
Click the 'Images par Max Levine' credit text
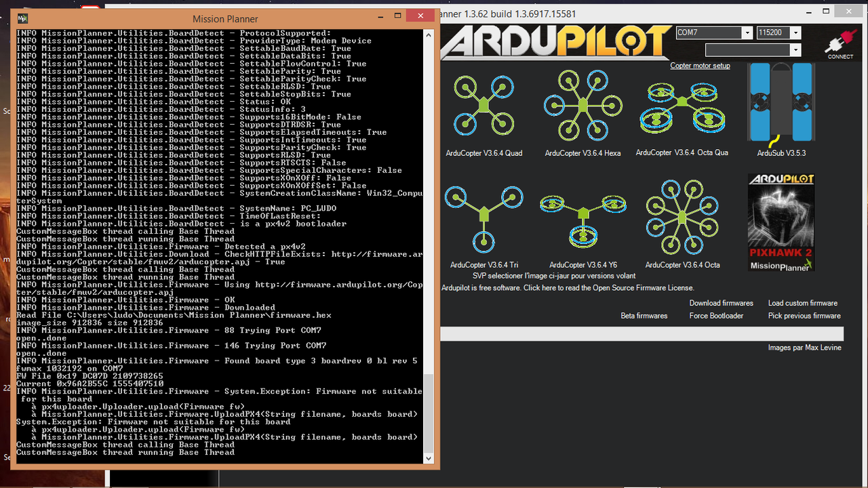tap(804, 348)
